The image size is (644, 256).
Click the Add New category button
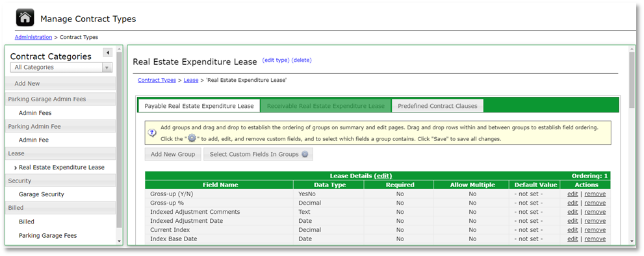click(60, 83)
